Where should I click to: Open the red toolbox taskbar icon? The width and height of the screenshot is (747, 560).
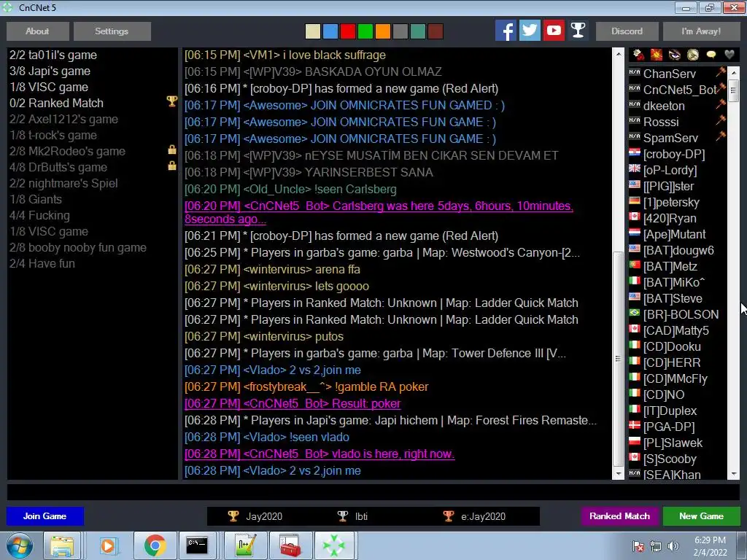click(x=290, y=545)
